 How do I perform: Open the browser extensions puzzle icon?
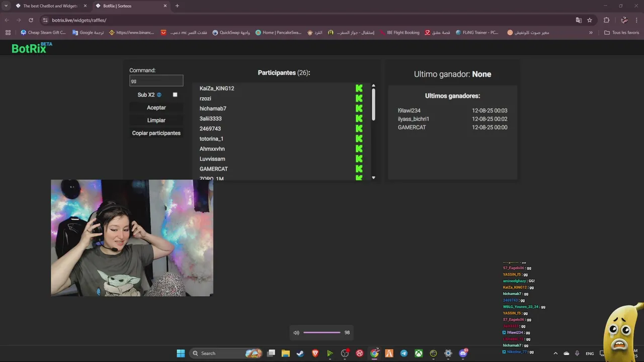[606, 20]
